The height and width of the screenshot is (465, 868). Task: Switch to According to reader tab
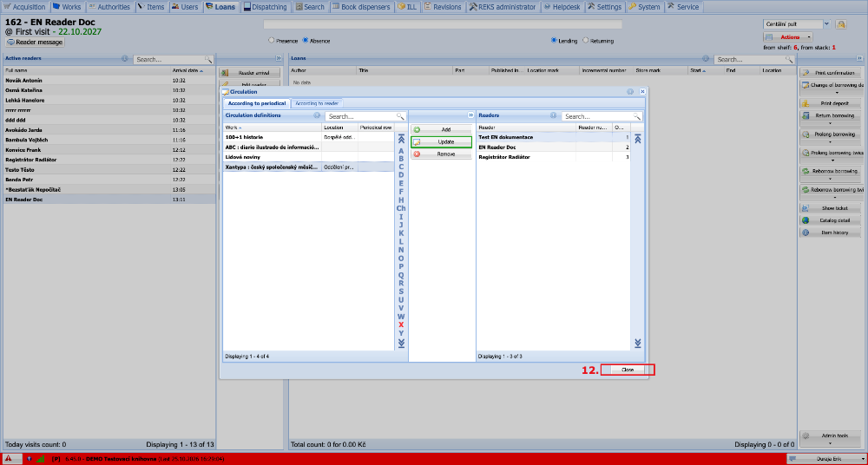[317, 103]
